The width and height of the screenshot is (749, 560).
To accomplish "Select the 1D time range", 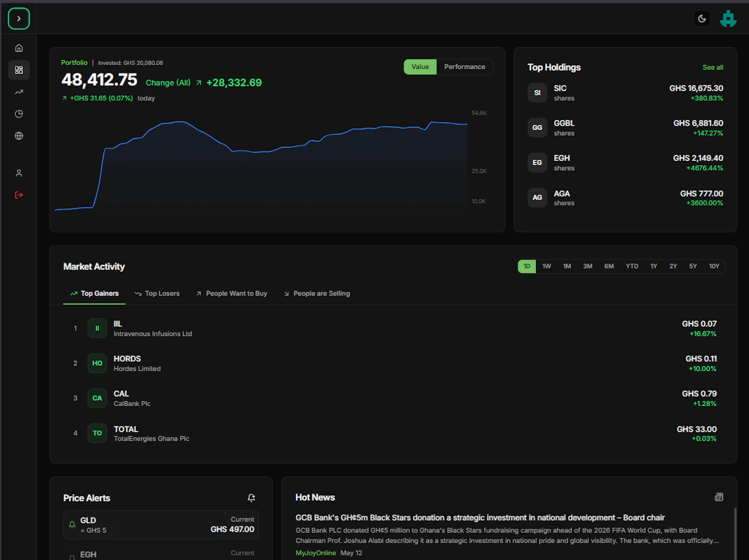I will [527, 266].
